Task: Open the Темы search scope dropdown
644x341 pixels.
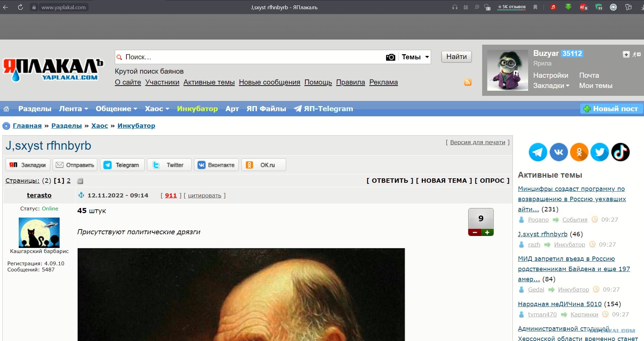Action: tap(415, 57)
